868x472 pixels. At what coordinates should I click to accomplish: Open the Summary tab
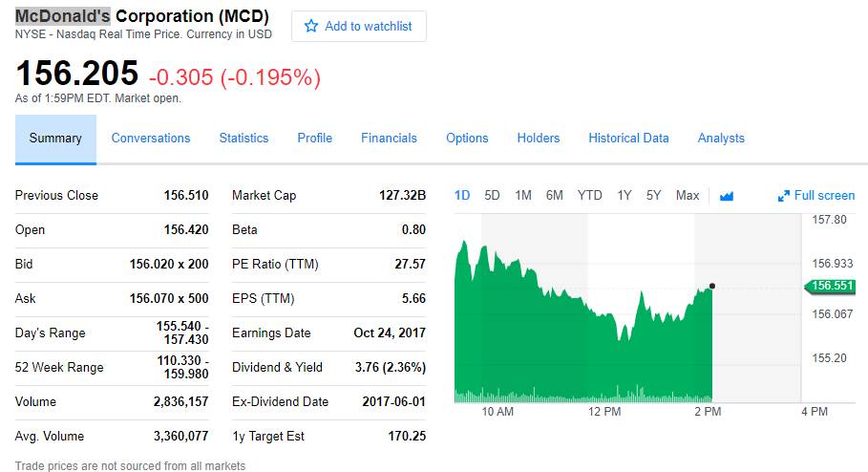point(55,139)
